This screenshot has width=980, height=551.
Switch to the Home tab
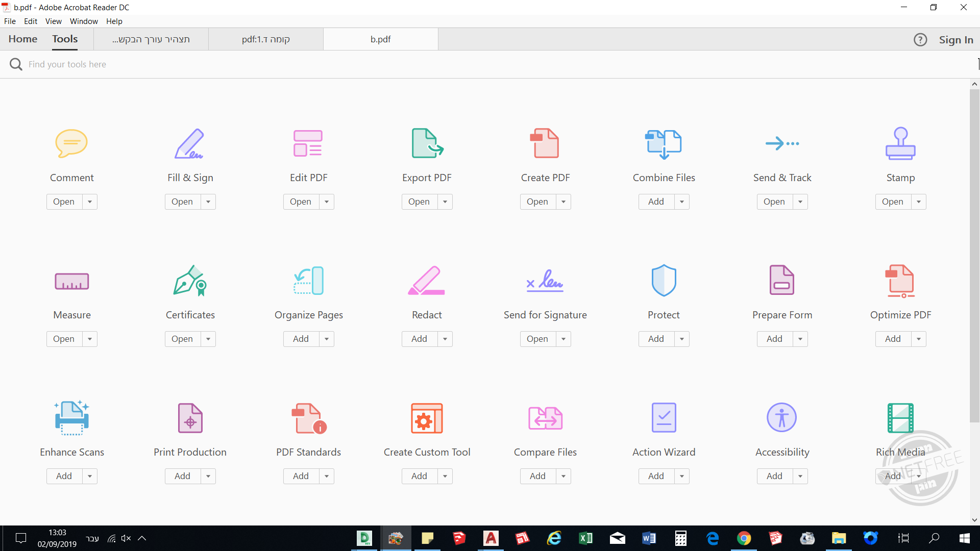pyautogui.click(x=22, y=39)
